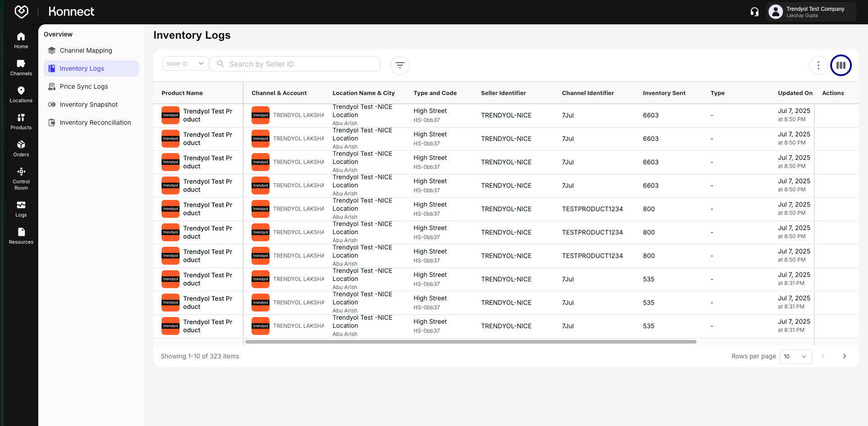Click the Konnect brand name
Screen dimensions: 868x426
click(71, 12)
